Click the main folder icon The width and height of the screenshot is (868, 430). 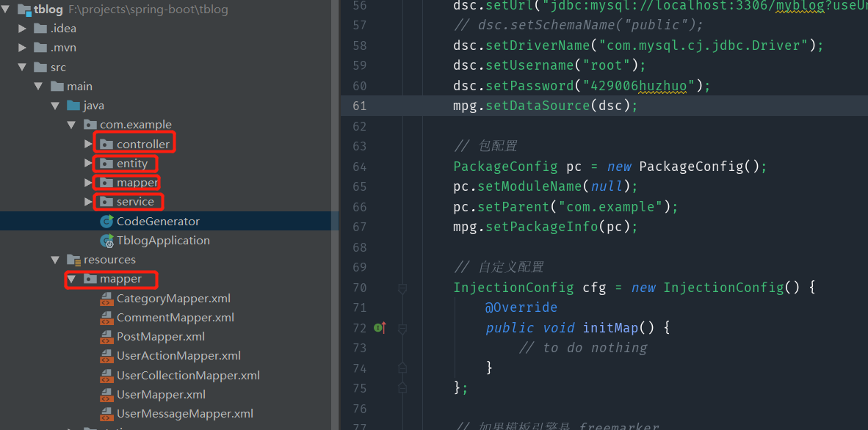point(57,87)
